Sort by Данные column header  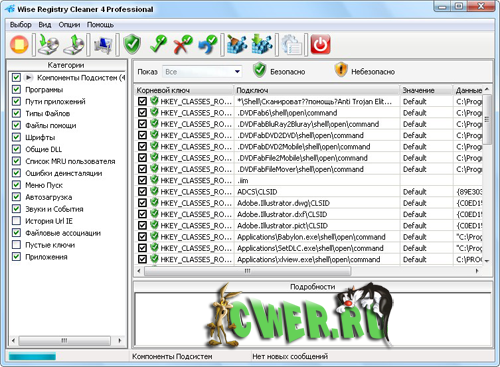(468, 90)
